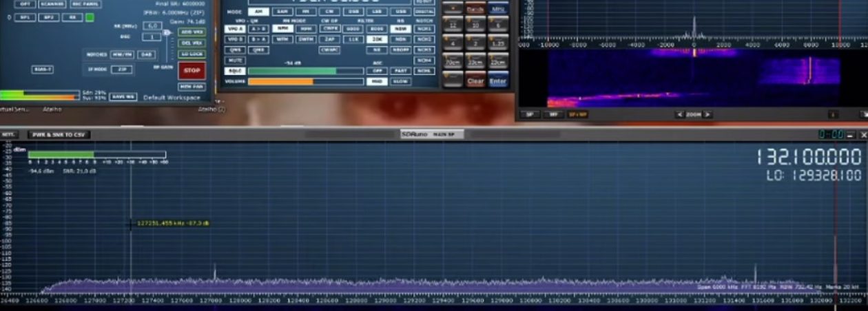Open the DEC decimation value selector

pyautogui.click(x=152, y=37)
